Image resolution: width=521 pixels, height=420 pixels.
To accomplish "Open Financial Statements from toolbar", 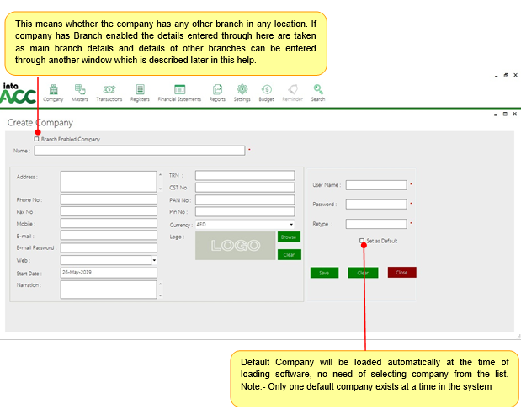I will point(179,89).
